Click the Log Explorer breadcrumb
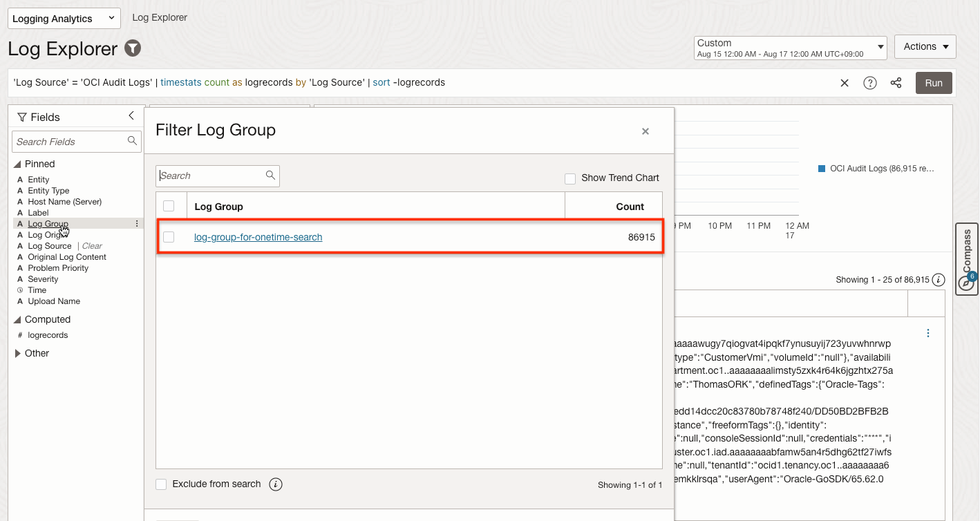Viewport: 980px width, 521px height. tap(160, 17)
